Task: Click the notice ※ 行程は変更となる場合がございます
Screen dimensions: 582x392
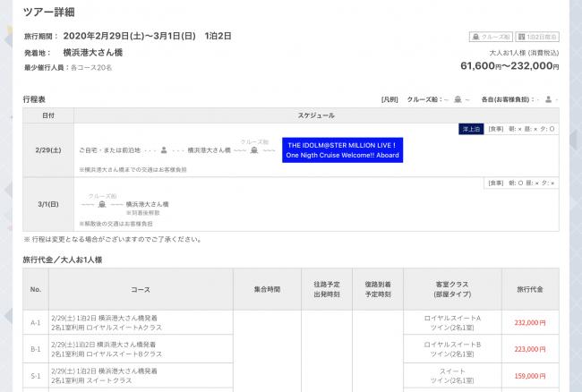Action: click(x=113, y=240)
